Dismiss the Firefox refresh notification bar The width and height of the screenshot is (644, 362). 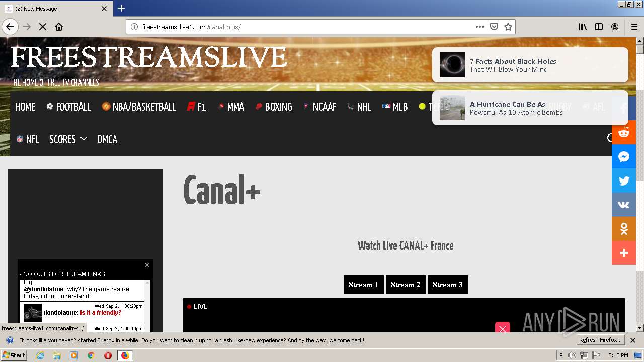633,340
